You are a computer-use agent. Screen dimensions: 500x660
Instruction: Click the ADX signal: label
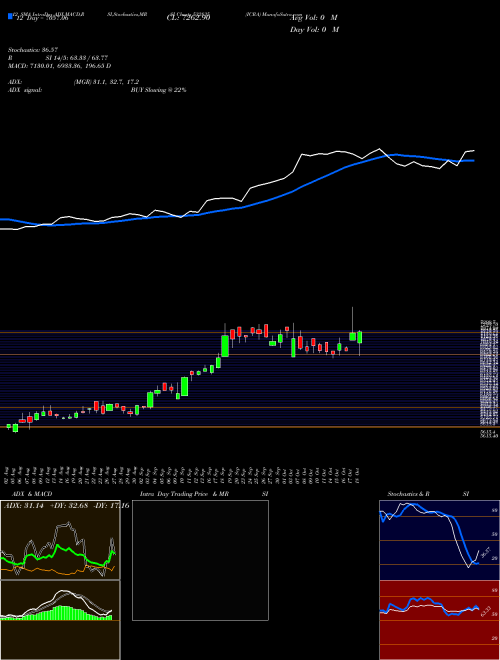pyautogui.click(x=25, y=90)
